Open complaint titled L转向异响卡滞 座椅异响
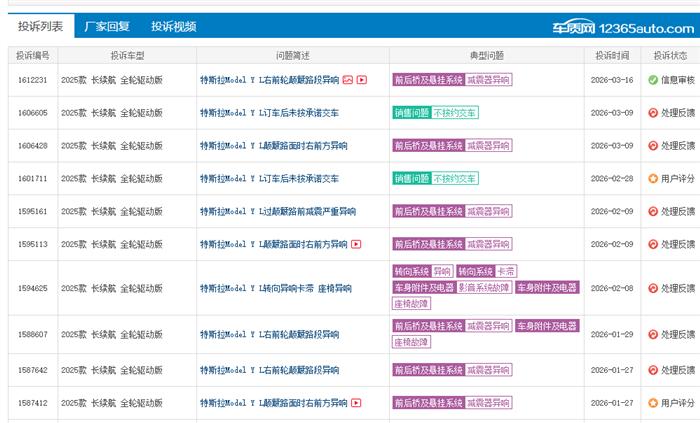 coord(275,288)
